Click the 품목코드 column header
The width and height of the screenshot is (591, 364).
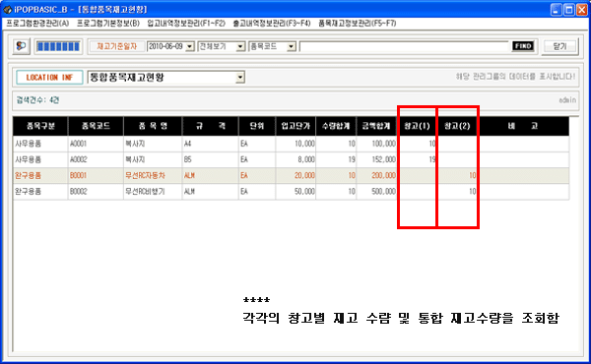pyautogui.click(x=96, y=126)
